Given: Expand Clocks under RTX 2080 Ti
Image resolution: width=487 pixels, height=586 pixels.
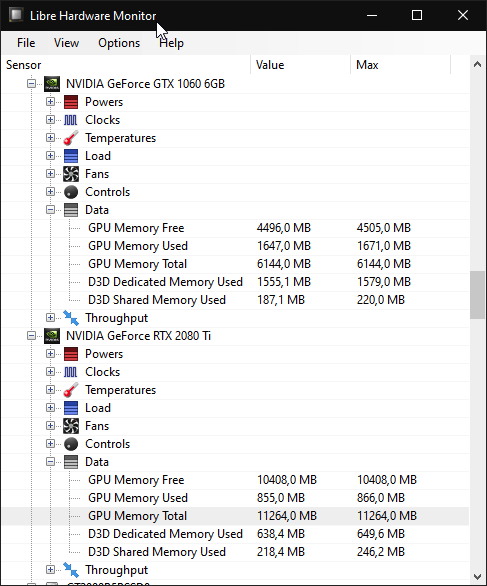Looking at the screenshot, I should (x=50, y=371).
